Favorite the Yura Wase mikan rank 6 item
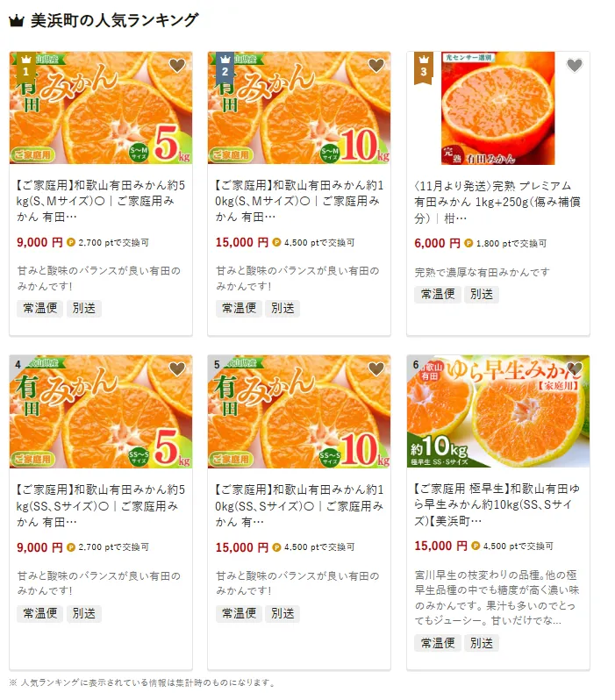This screenshot has height=700, width=615. 575,368
